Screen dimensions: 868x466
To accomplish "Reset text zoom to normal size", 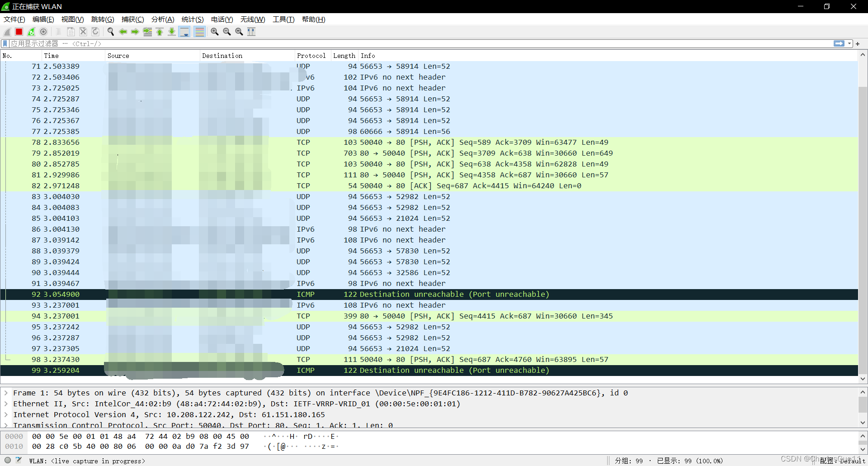I will (x=239, y=32).
